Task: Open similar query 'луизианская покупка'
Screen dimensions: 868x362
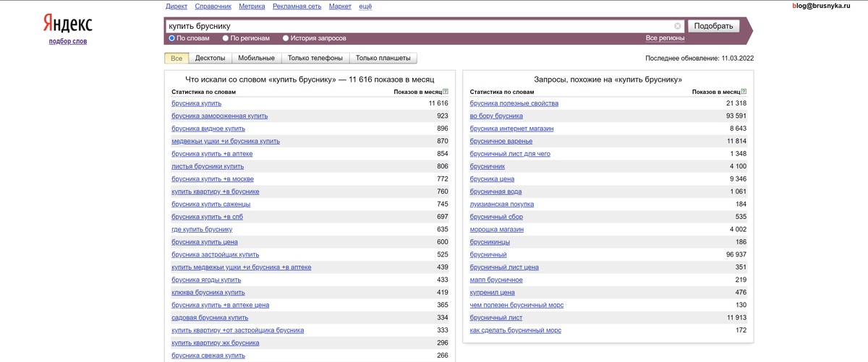Action: [x=502, y=204]
